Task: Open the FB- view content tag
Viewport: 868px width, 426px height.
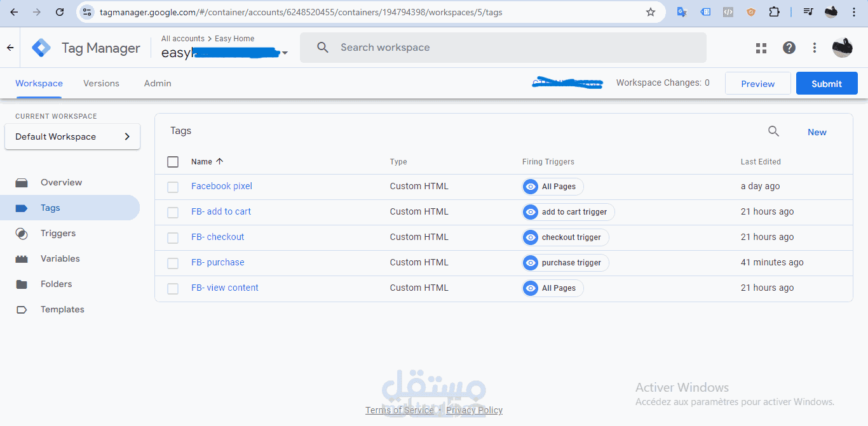Action: (225, 288)
